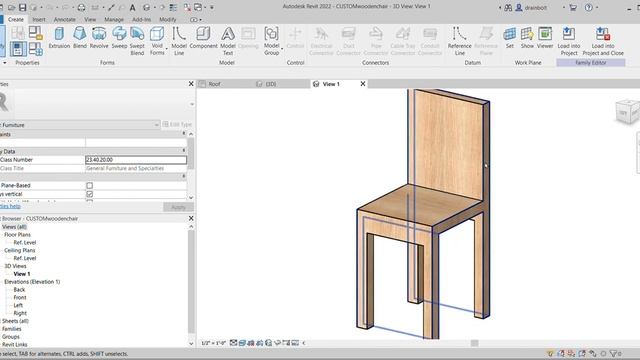Click the filter icon in status bar
Image resolution: width=640 pixels, height=360 pixels.
[x=613, y=353]
